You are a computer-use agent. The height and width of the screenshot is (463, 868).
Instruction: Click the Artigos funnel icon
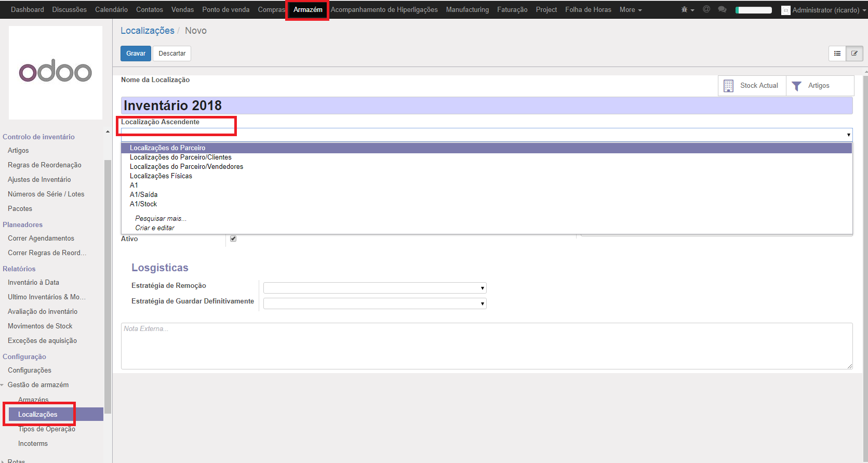[796, 86]
